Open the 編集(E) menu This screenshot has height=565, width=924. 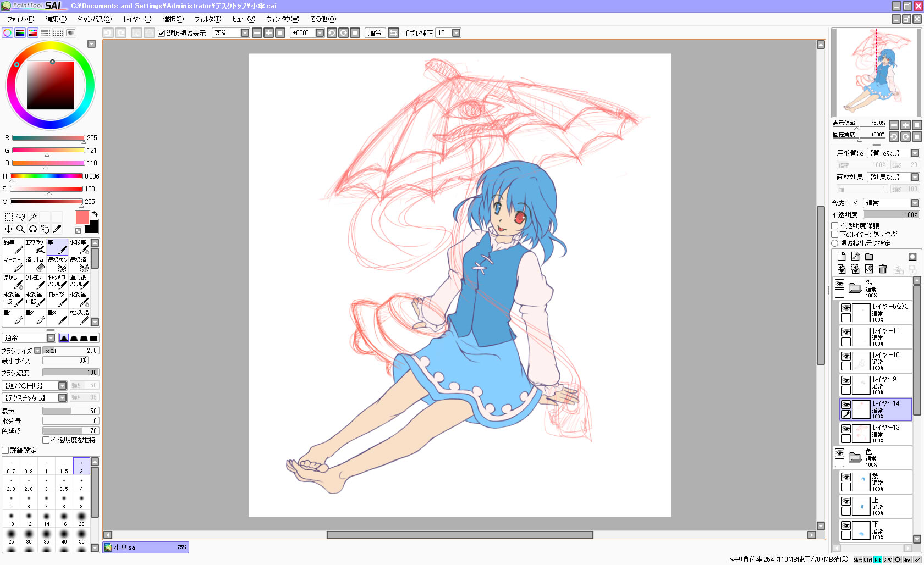(x=56, y=19)
